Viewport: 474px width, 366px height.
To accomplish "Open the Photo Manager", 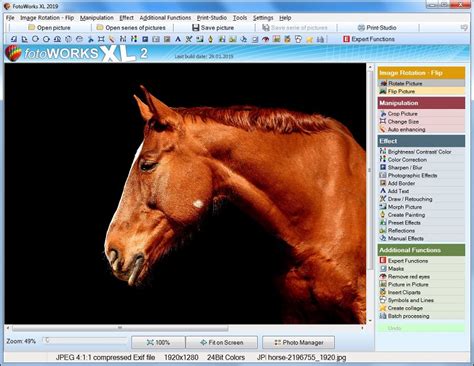I will 299,342.
